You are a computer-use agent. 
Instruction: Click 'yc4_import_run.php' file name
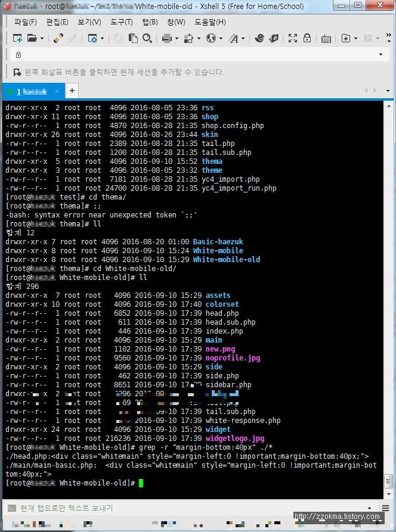(x=239, y=188)
